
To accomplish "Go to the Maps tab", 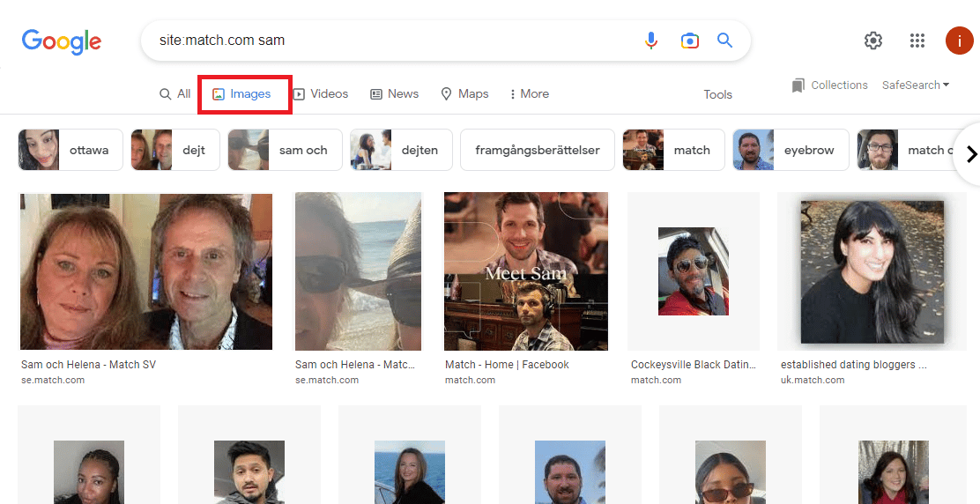I will pyautogui.click(x=464, y=94).
